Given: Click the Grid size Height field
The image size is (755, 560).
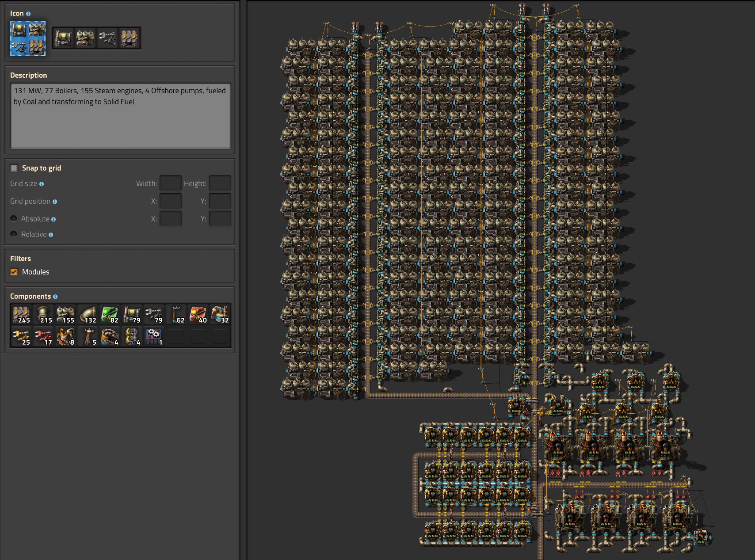Looking at the screenshot, I should [220, 183].
